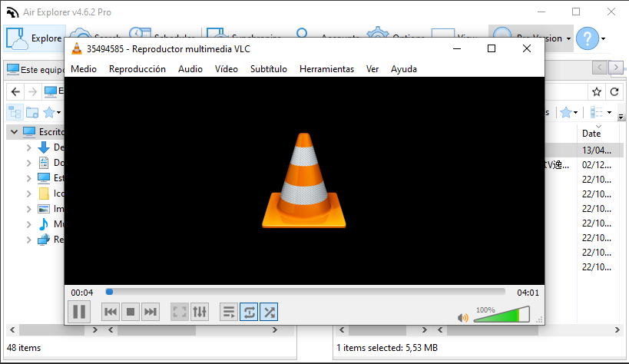Open the Ver menu in VLC
Screen dimensions: 629x364
[x=372, y=69]
